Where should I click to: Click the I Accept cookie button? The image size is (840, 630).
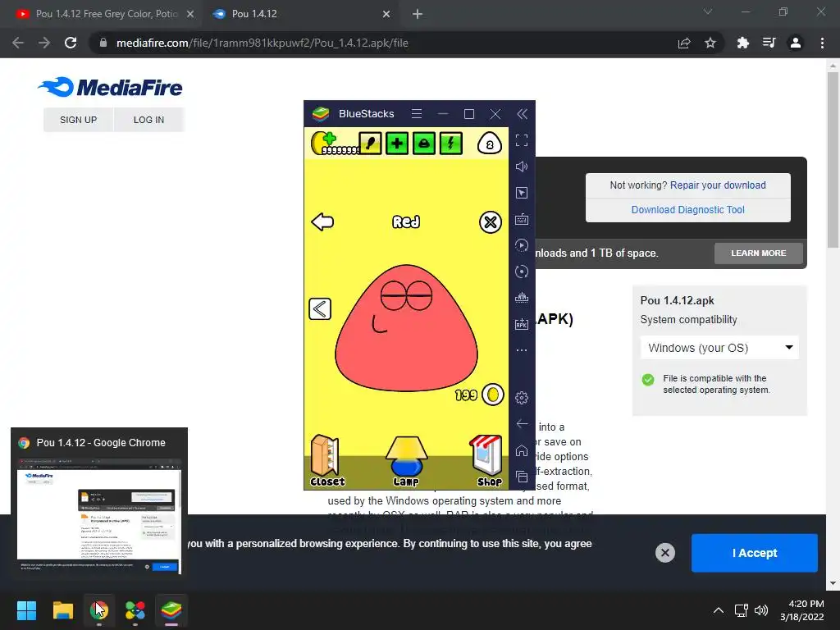click(x=755, y=553)
